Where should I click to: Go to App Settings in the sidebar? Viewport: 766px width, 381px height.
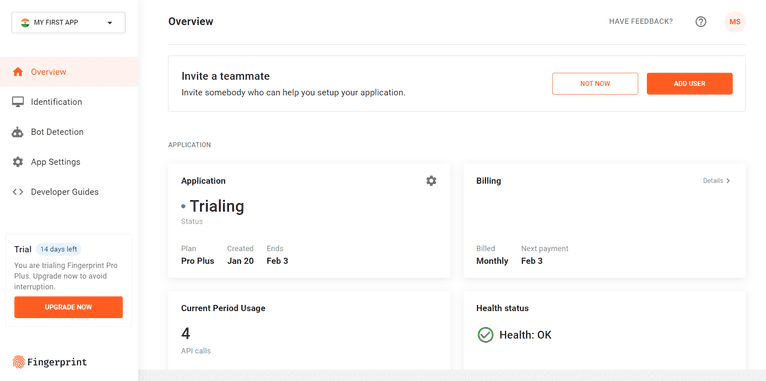click(69, 162)
